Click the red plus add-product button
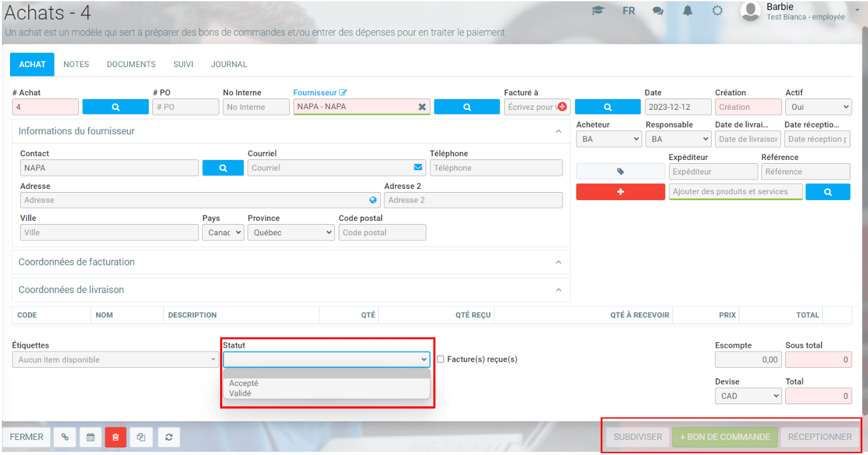Viewport: 868px width, 455px height. pyautogui.click(x=620, y=192)
